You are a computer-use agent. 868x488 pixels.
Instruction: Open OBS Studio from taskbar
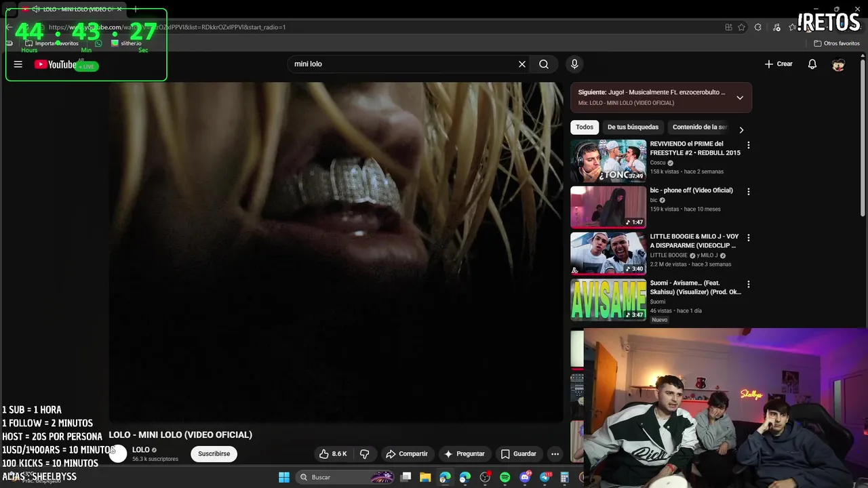[485, 477]
